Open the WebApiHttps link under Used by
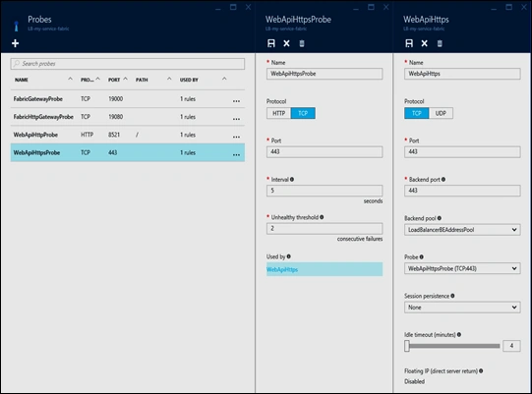 click(x=282, y=269)
